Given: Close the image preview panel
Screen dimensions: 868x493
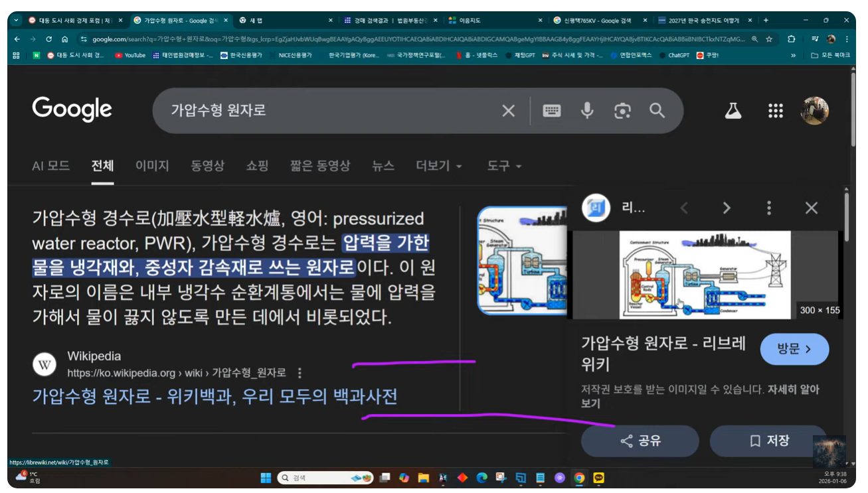Looking at the screenshot, I should (812, 208).
